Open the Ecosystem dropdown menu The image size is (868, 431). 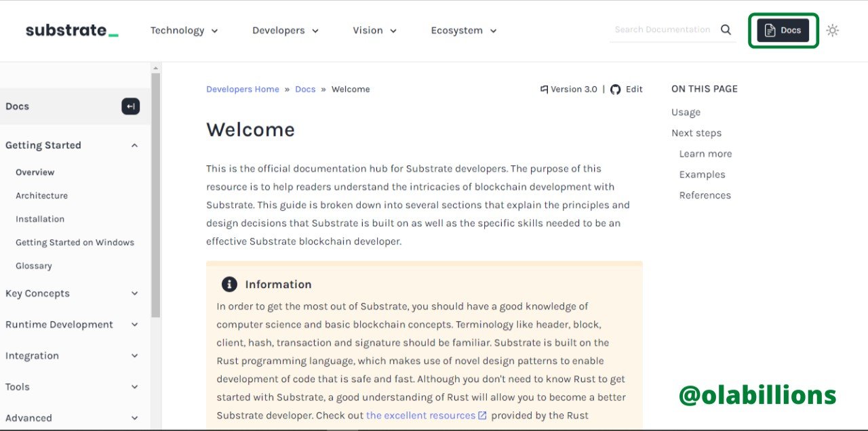(x=464, y=30)
